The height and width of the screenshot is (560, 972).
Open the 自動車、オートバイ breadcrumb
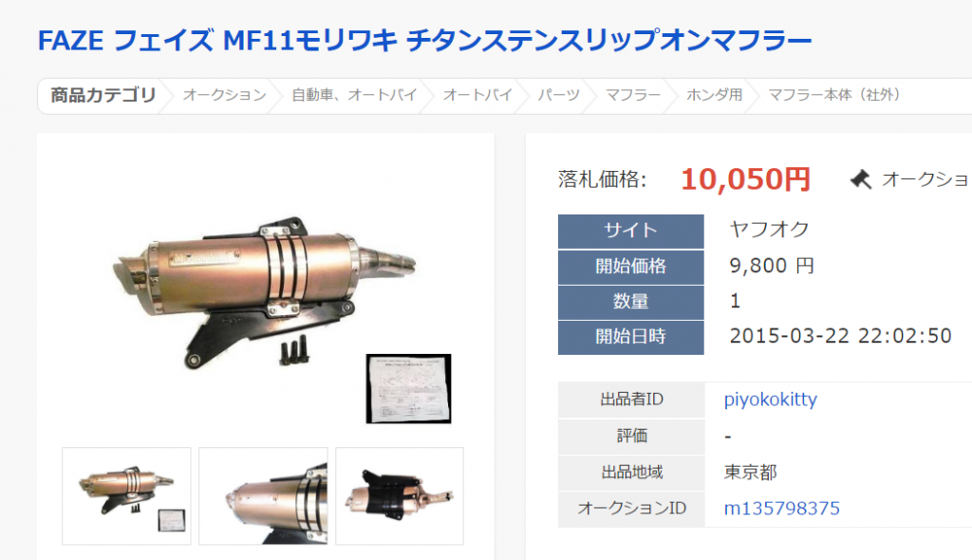click(355, 95)
